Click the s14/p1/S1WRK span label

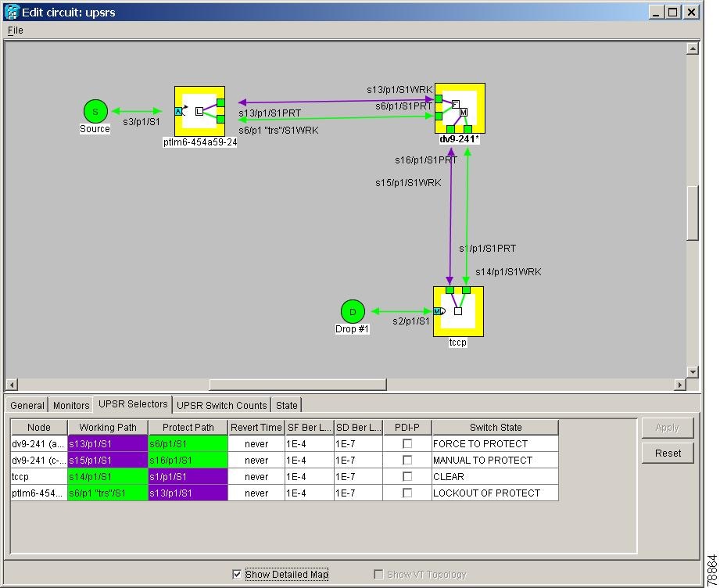tap(508, 272)
